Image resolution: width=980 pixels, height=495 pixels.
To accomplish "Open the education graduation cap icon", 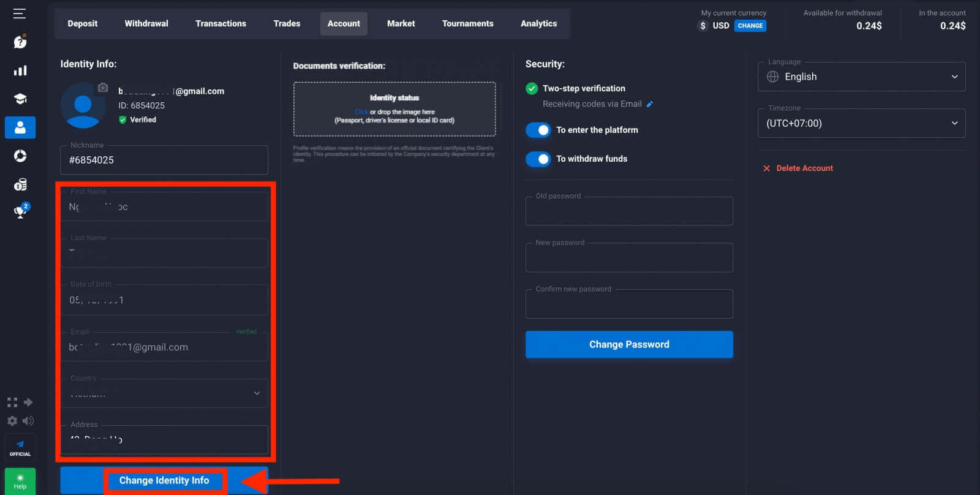I will pos(20,99).
